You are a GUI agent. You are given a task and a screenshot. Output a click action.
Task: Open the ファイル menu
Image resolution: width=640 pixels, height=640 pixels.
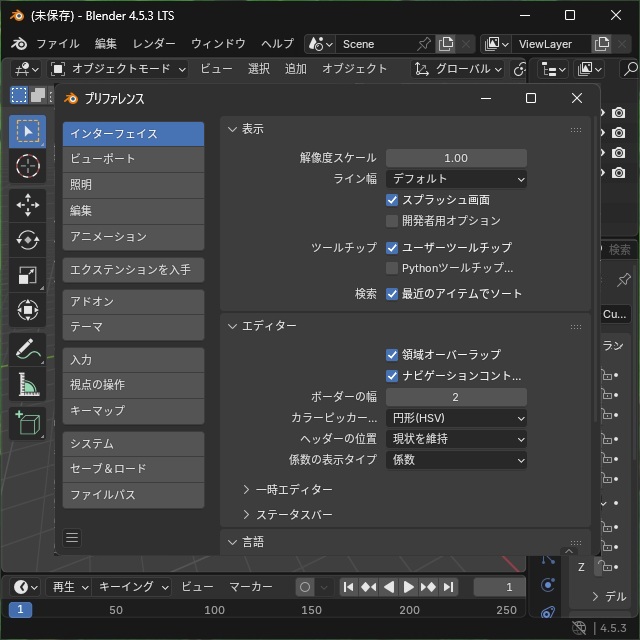tap(58, 44)
